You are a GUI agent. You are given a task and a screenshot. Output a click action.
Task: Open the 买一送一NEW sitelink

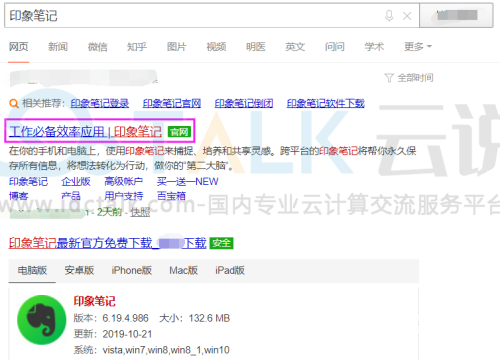[x=188, y=182]
